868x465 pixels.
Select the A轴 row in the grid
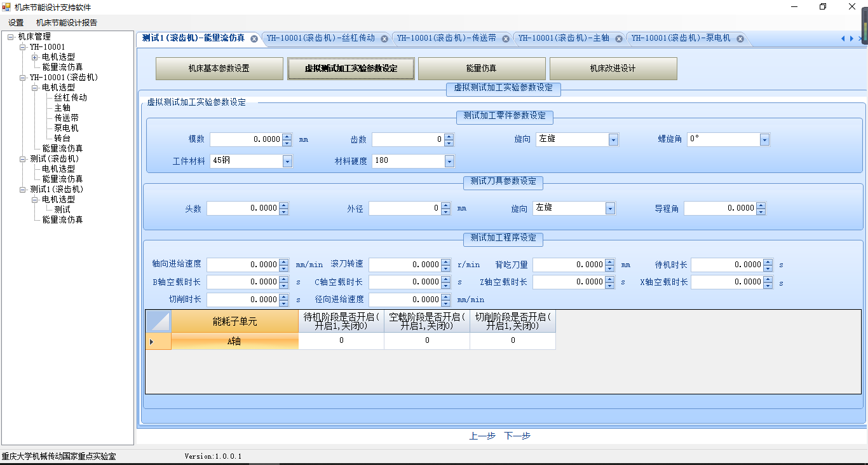[x=234, y=342]
